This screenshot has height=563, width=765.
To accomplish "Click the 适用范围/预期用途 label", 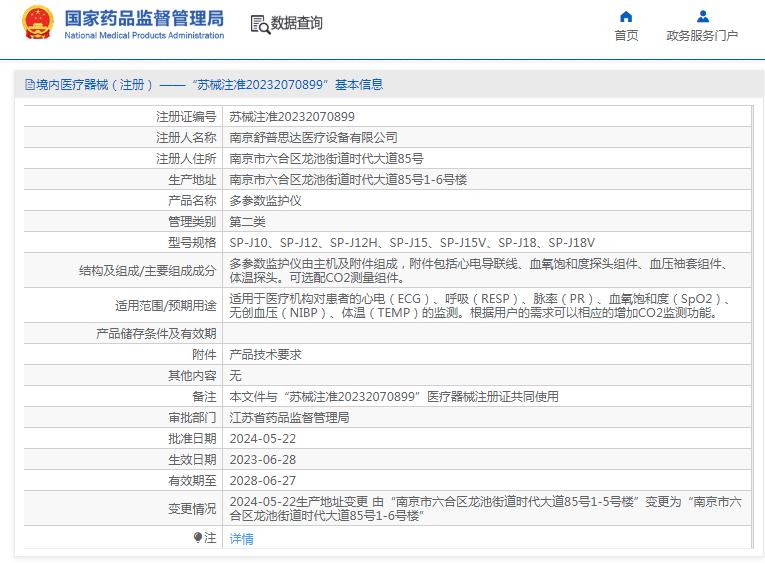I will [165, 305].
